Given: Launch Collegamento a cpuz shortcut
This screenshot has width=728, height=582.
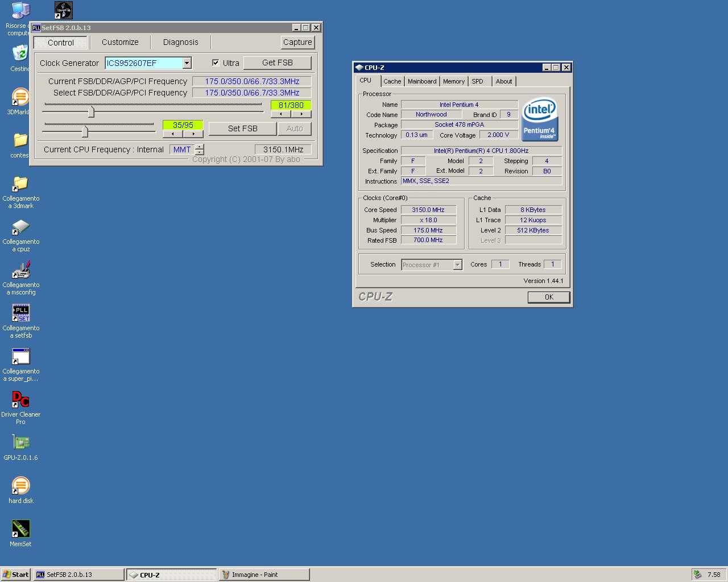Looking at the screenshot, I should [x=20, y=226].
